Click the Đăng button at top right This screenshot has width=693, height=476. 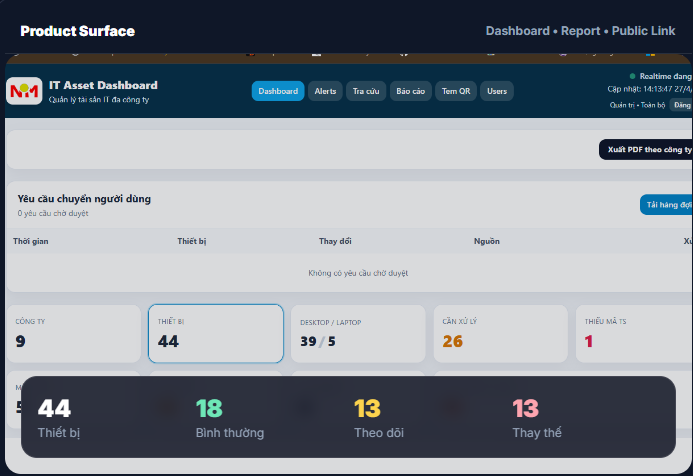(x=681, y=104)
